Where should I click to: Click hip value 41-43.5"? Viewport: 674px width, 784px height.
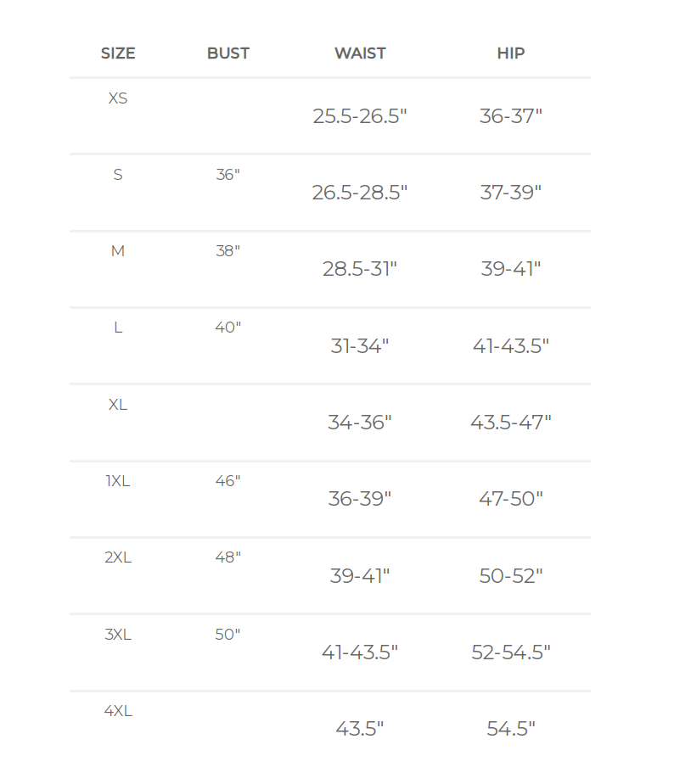(511, 346)
